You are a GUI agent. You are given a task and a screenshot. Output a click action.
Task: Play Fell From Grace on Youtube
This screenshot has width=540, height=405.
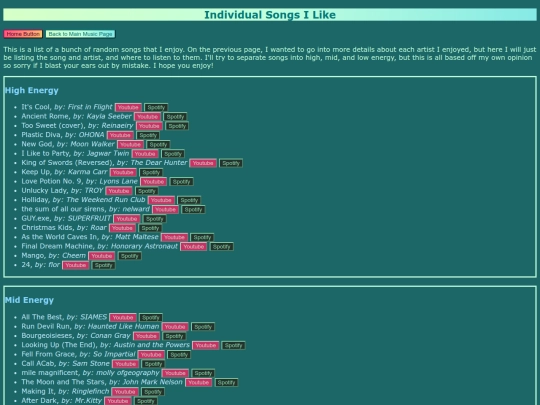coord(151,355)
